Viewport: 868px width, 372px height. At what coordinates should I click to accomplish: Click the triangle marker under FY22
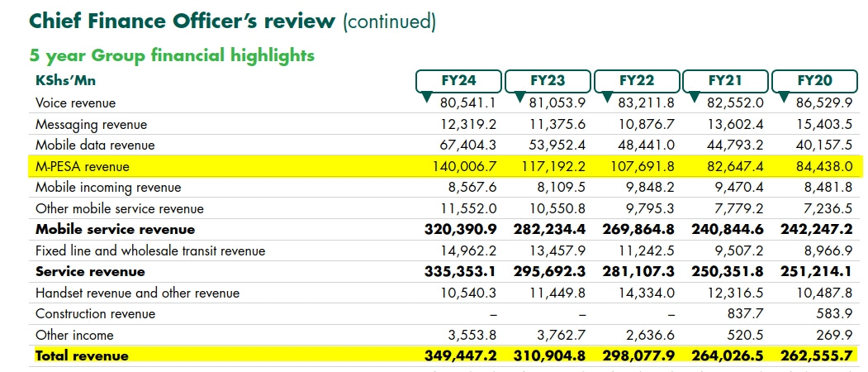point(608,98)
